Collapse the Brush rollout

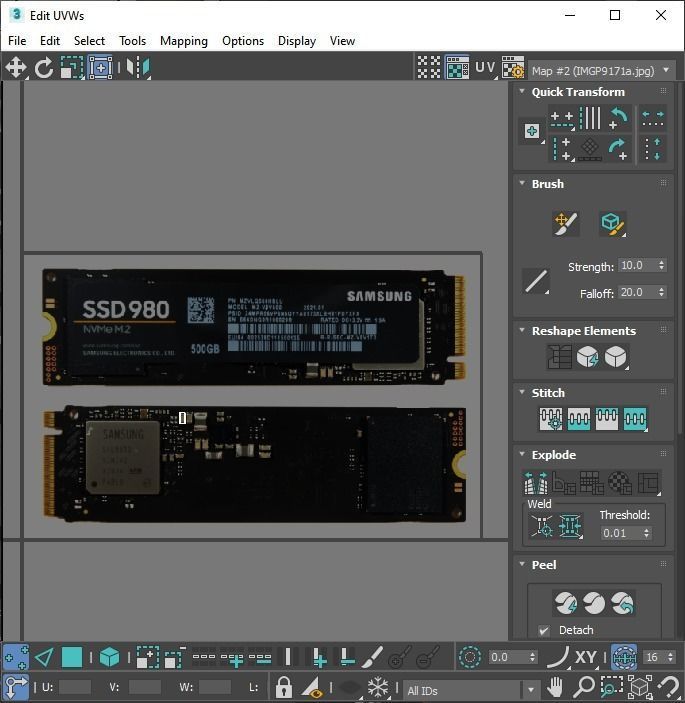point(522,183)
